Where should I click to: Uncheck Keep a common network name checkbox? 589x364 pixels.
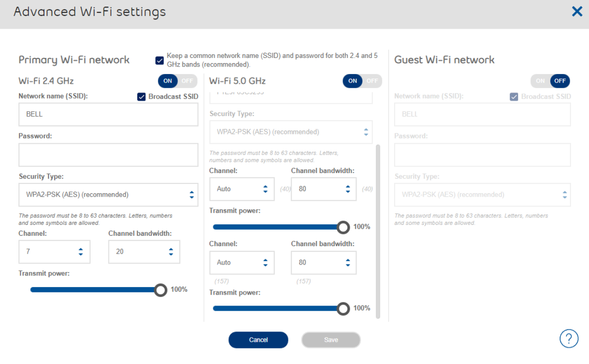click(x=160, y=60)
